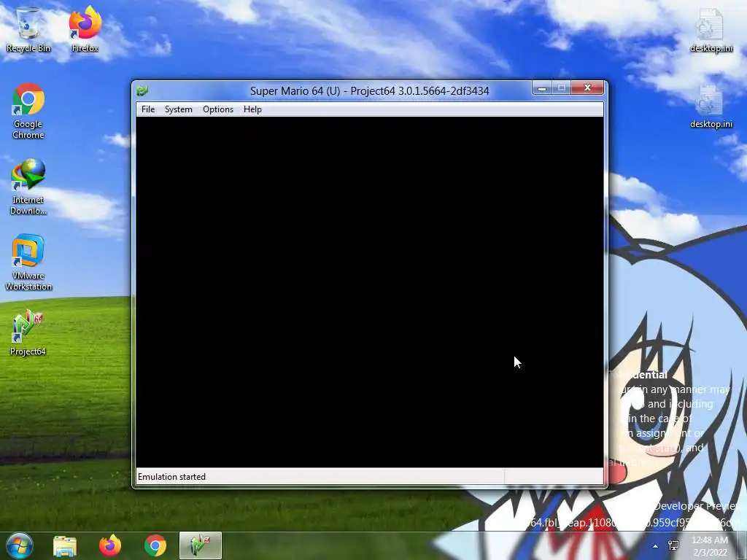Open the Options menu in Project64
The image size is (747, 560).
pyautogui.click(x=218, y=109)
